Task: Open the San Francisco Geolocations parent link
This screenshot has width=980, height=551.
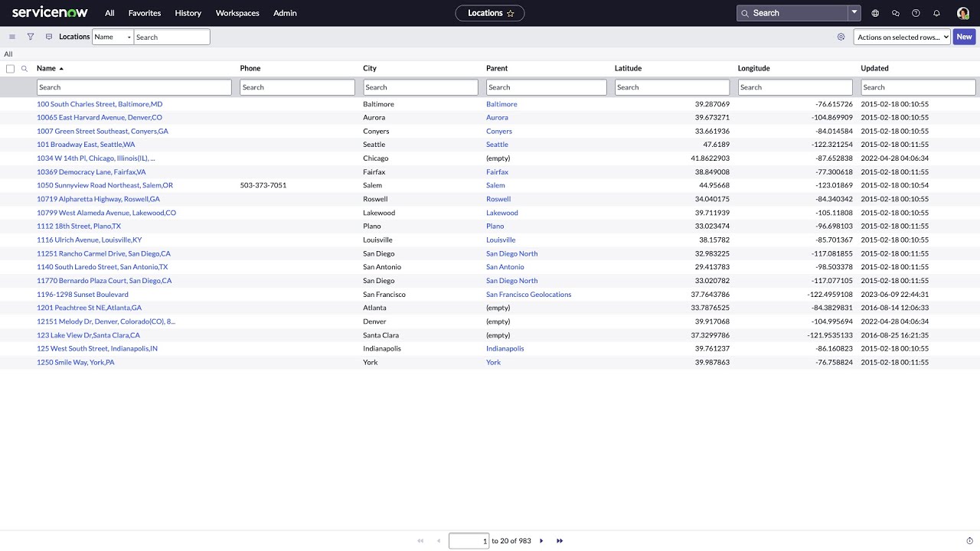Action: coord(528,295)
